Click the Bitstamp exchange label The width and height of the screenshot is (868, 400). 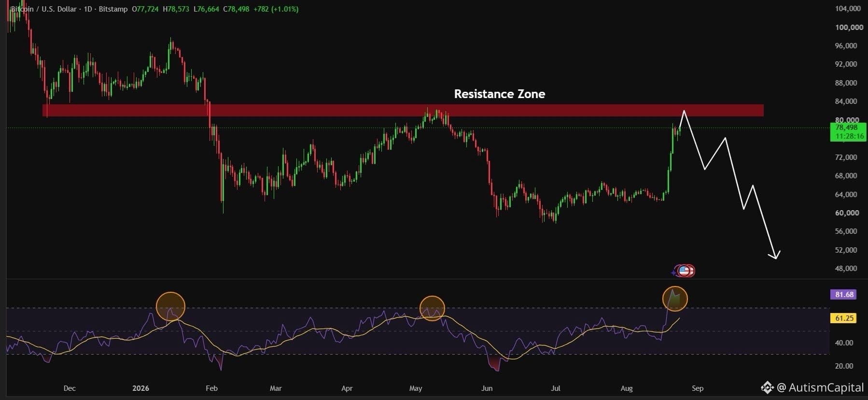point(113,9)
